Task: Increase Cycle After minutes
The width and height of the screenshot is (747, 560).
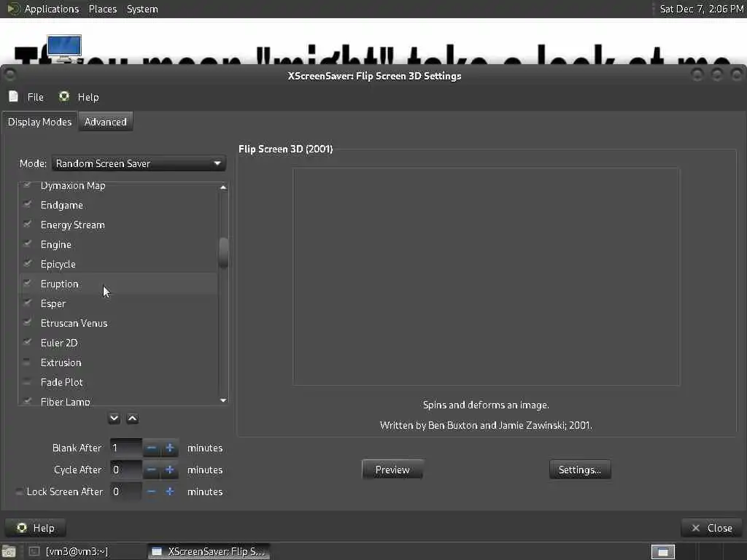Action: tap(169, 470)
